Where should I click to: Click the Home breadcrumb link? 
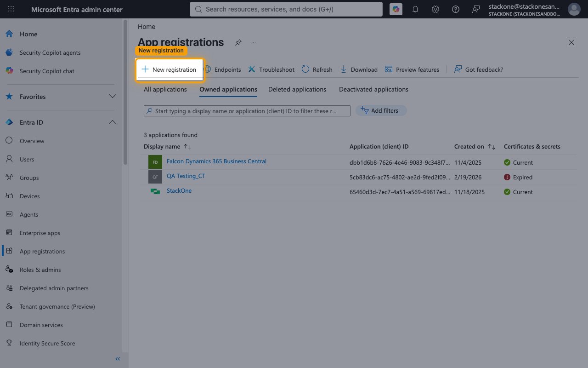click(147, 27)
